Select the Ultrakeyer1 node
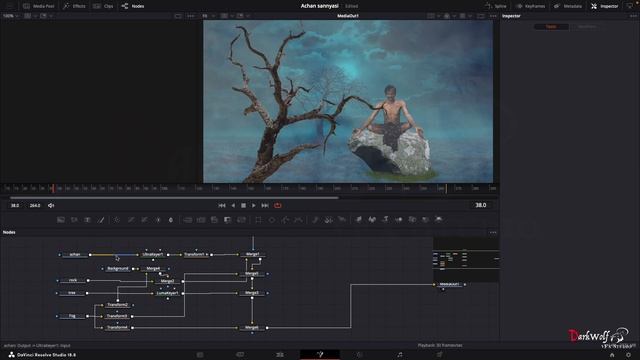 coord(153,254)
